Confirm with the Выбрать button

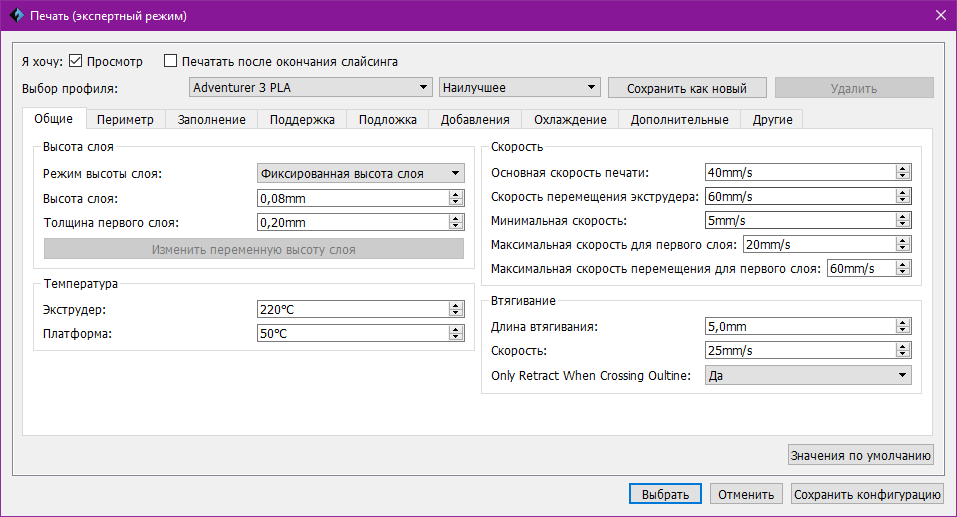pos(665,494)
